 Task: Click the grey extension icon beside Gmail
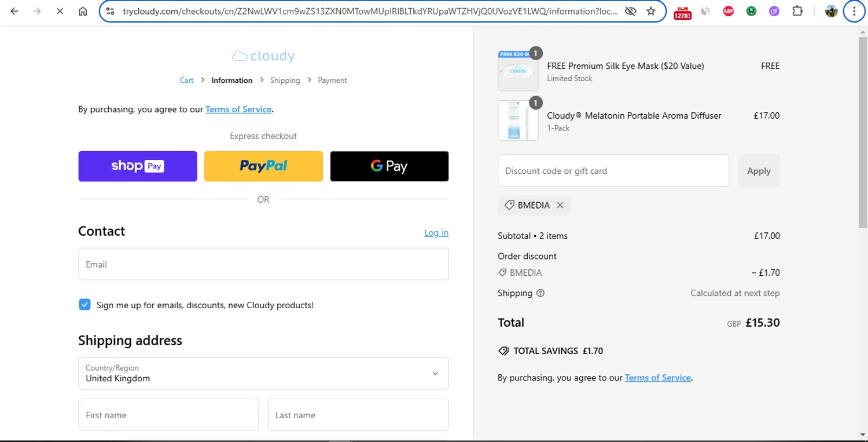point(705,11)
